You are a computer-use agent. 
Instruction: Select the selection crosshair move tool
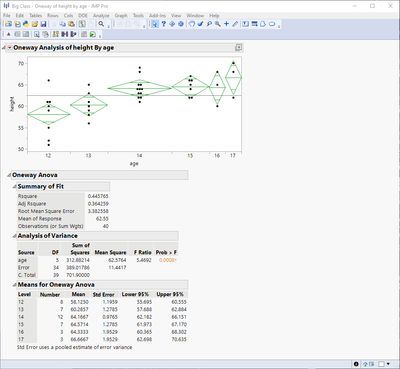[x=172, y=24]
